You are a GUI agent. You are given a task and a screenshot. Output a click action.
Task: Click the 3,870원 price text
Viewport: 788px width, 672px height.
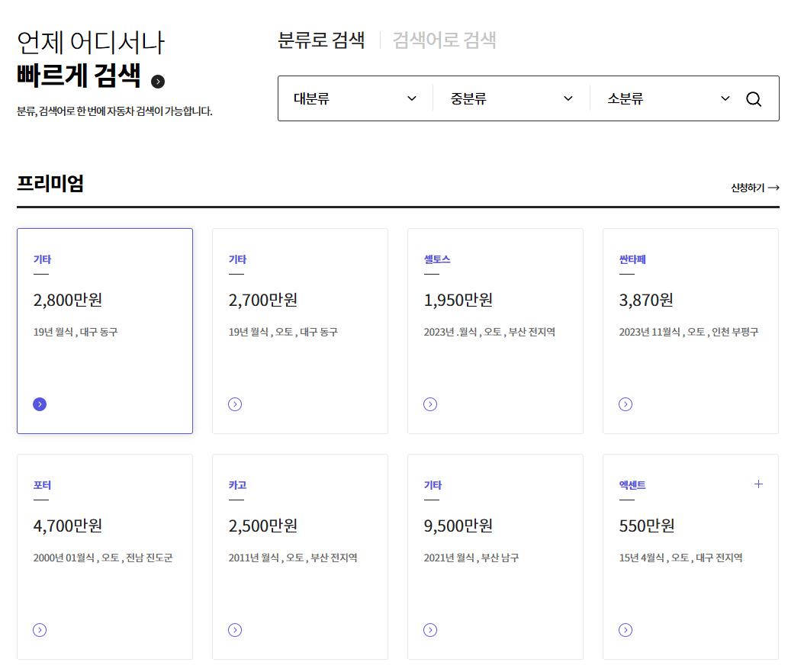(x=646, y=300)
